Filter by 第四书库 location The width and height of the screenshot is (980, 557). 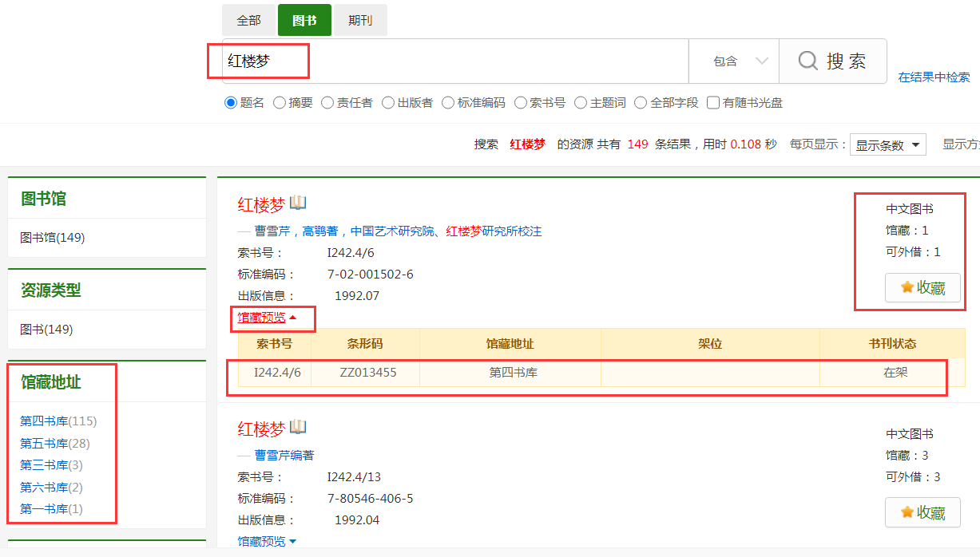44,421
